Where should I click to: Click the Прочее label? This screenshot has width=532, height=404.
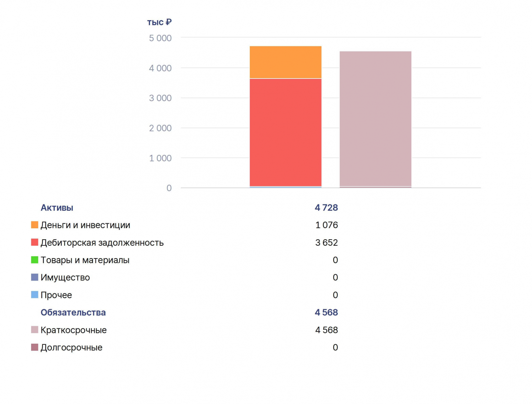[x=56, y=295]
